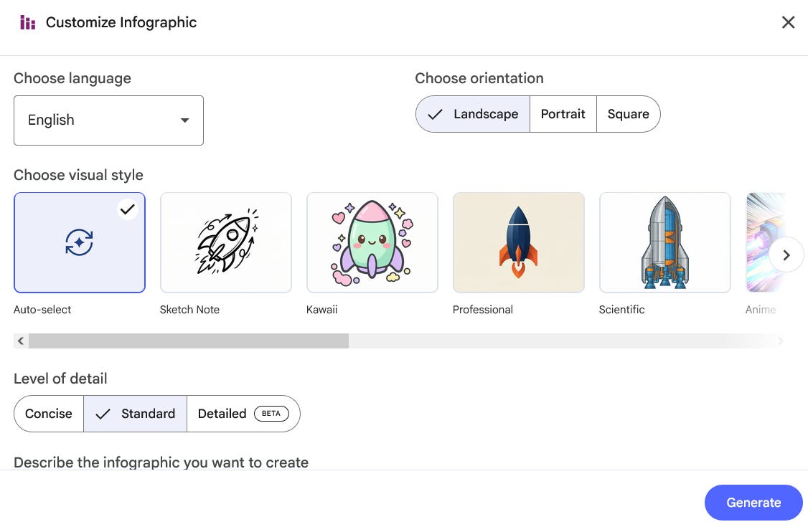Image resolution: width=808 pixels, height=532 pixels.
Task: Click the Generate button
Action: [753, 503]
